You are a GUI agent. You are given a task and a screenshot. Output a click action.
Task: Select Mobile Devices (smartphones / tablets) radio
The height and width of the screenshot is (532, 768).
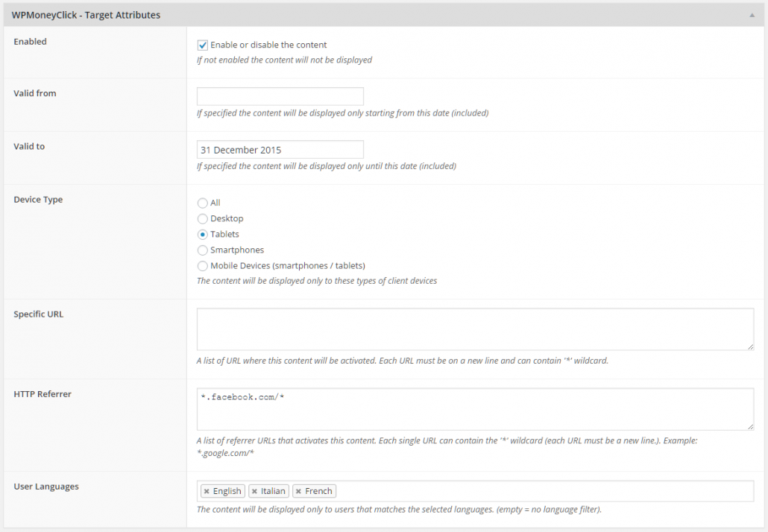tap(202, 266)
